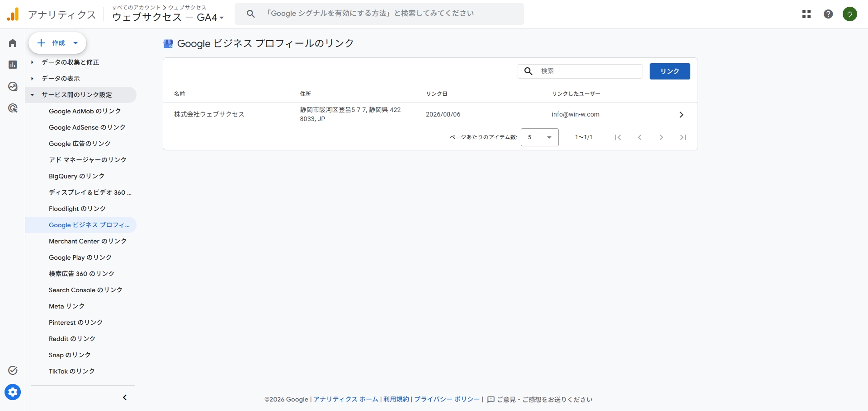
Task: Open Floodlight のリンク
Action: 77,209
